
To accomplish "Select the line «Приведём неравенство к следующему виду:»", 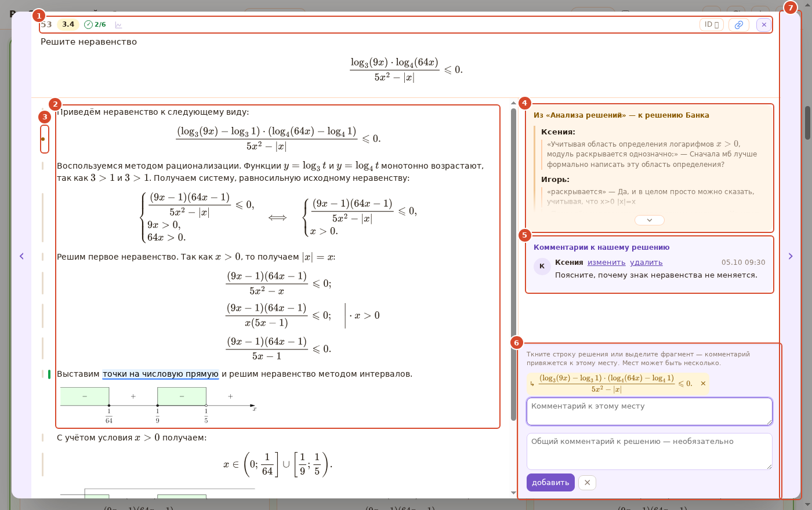I will tap(153, 112).
